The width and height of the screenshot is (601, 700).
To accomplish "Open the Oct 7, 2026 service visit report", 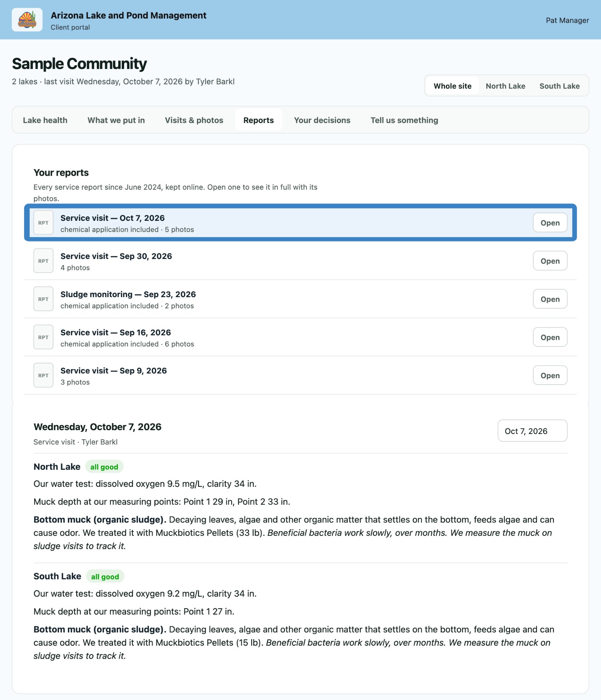I will pos(550,223).
